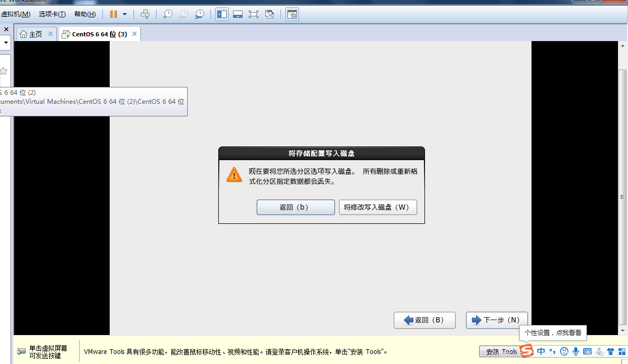Open the Sogou skin shirt icon
Screen dimensions: 628x364
pyautogui.click(x=611, y=351)
